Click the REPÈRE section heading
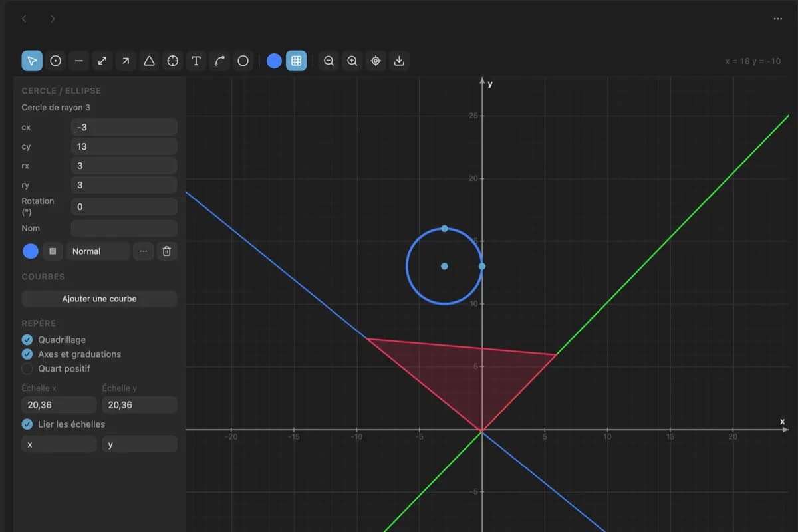The width and height of the screenshot is (798, 532). tap(39, 323)
